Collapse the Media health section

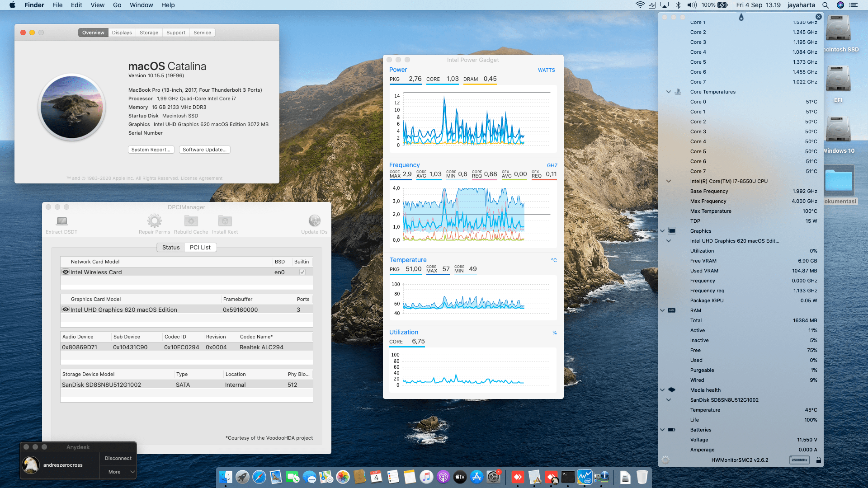(x=662, y=390)
